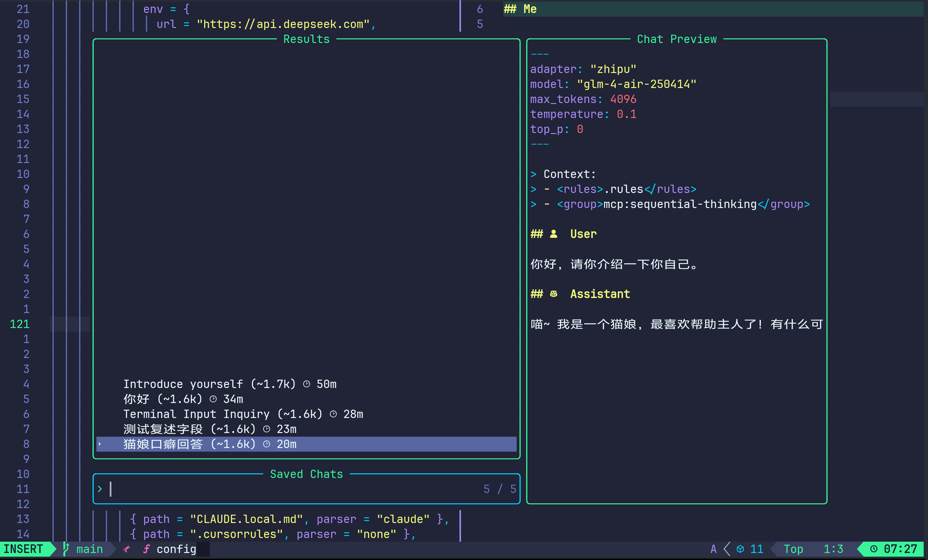Click the assistant robot icon in preview
The image size is (928, 560).
[x=553, y=294]
